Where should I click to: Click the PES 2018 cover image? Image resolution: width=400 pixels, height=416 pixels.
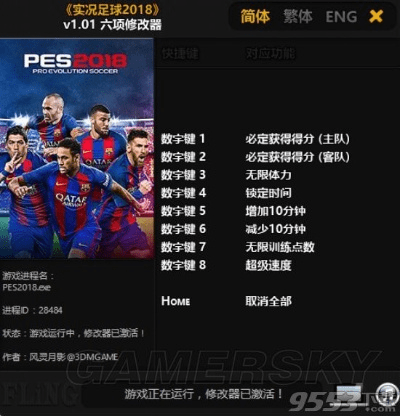[77, 148]
